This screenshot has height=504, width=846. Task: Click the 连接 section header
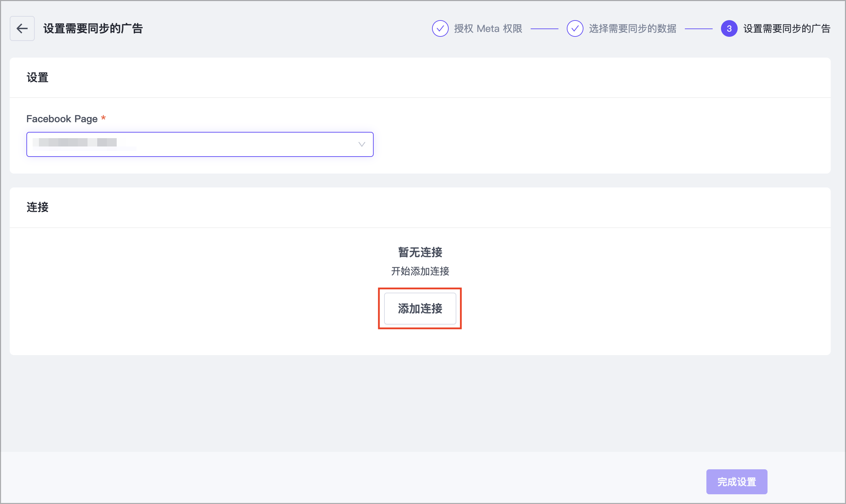(x=38, y=207)
